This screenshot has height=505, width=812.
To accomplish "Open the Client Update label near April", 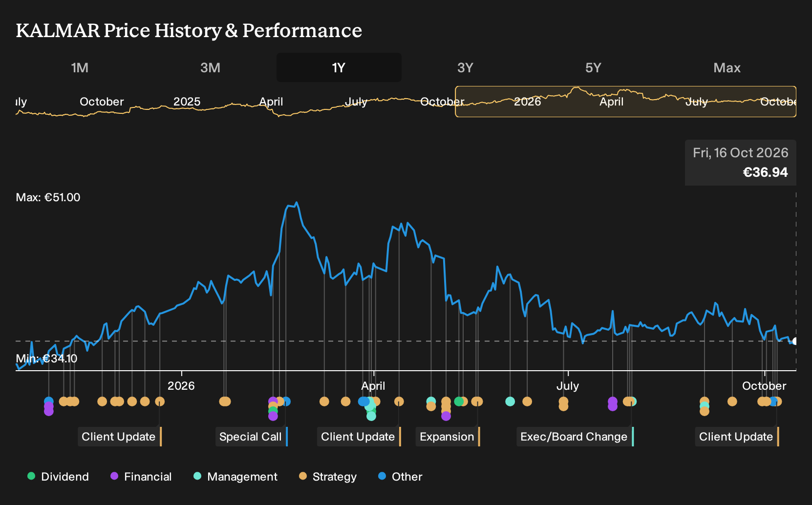I will pyautogui.click(x=359, y=437).
